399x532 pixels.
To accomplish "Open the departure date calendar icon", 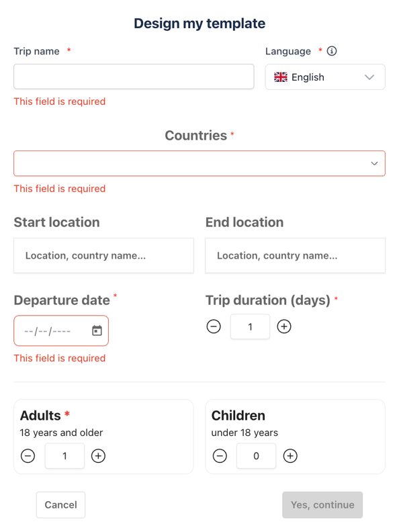I will coord(97,330).
